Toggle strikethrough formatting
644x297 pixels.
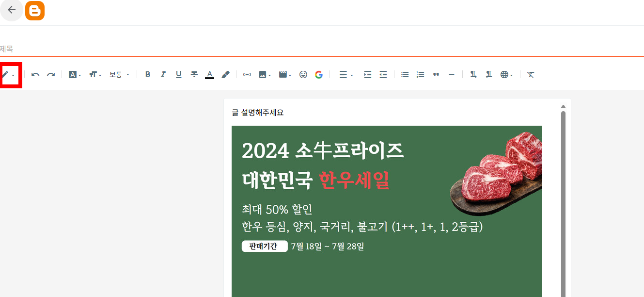[194, 75]
